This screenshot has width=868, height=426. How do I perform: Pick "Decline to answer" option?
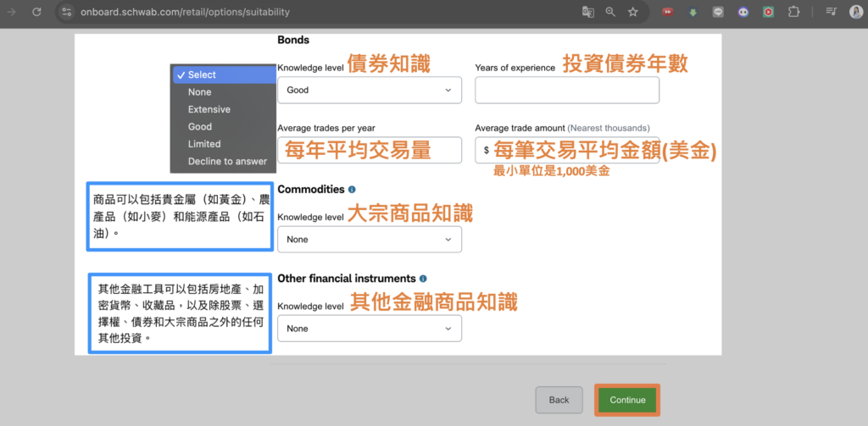pyautogui.click(x=227, y=161)
